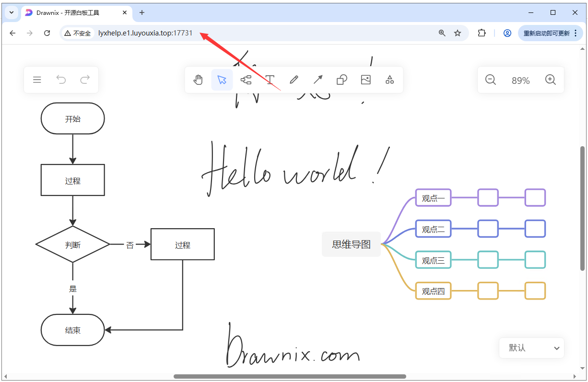Select the 观点二 mind map node
Viewport: 588px width, 382px height.
434,229
